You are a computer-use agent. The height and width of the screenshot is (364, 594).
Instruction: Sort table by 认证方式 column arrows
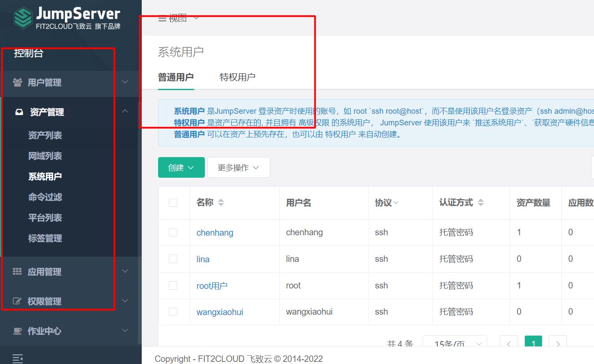(481, 203)
